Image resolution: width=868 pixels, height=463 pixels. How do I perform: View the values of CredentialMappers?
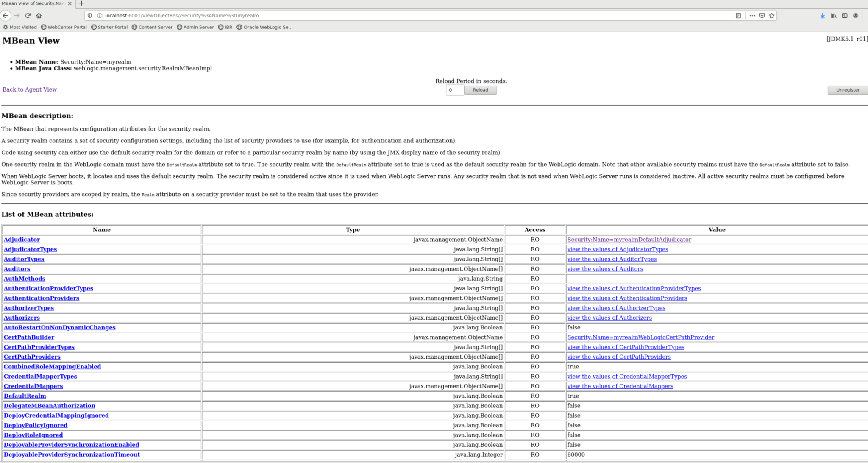click(620, 386)
